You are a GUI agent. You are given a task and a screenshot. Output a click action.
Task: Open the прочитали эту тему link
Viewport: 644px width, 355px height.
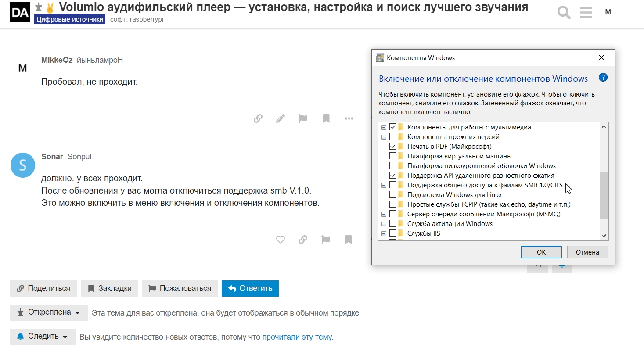click(297, 337)
